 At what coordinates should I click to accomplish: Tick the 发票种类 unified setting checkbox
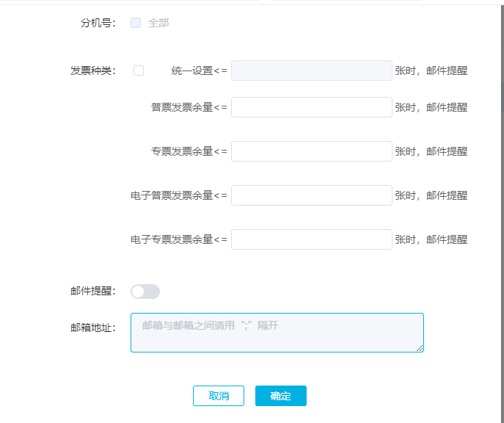(139, 70)
